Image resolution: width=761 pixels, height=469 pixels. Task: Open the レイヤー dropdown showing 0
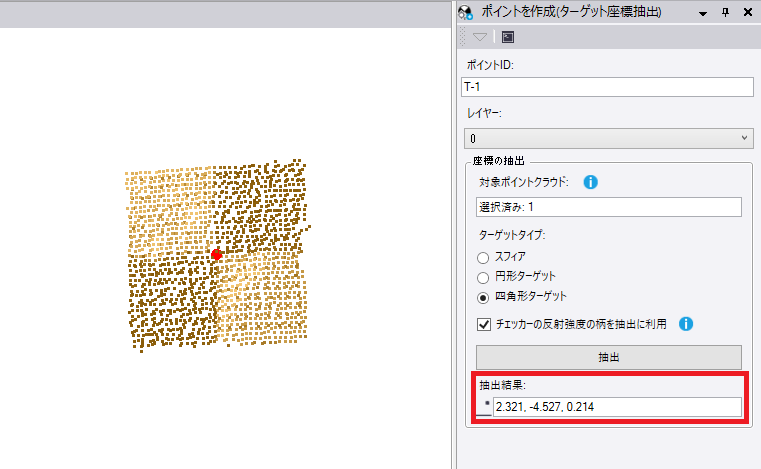click(x=609, y=138)
